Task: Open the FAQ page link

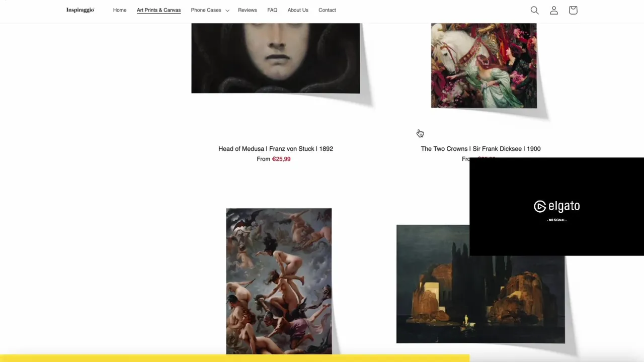Action: pyautogui.click(x=272, y=10)
